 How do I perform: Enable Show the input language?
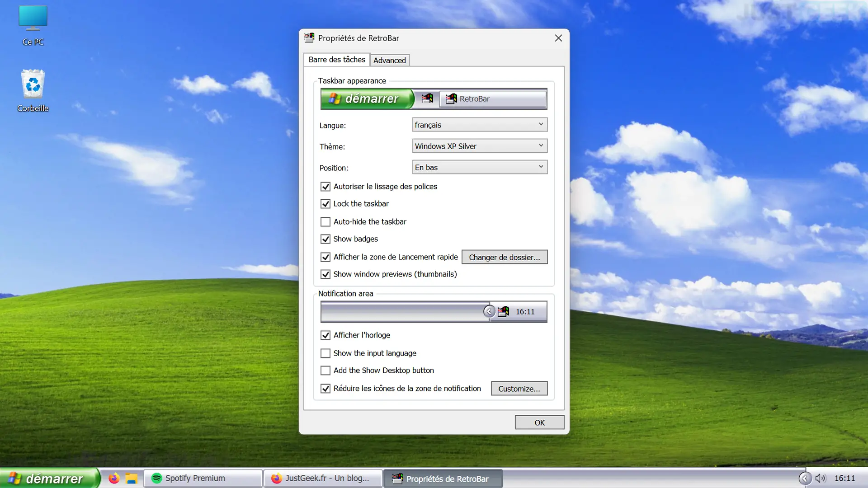coord(325,353)
